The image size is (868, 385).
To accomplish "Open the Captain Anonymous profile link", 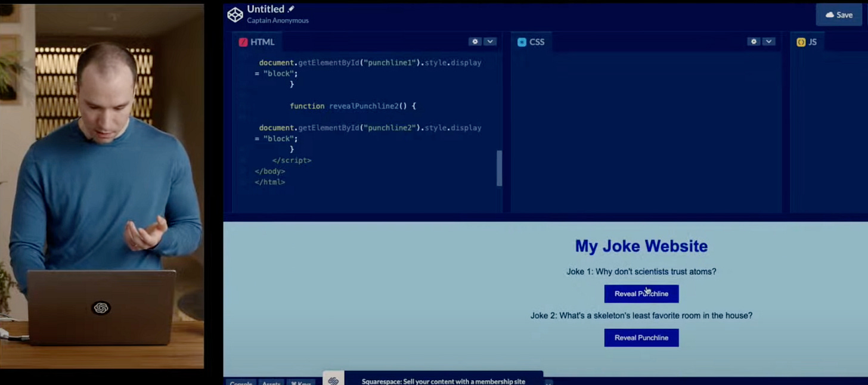I will [278, 21].
